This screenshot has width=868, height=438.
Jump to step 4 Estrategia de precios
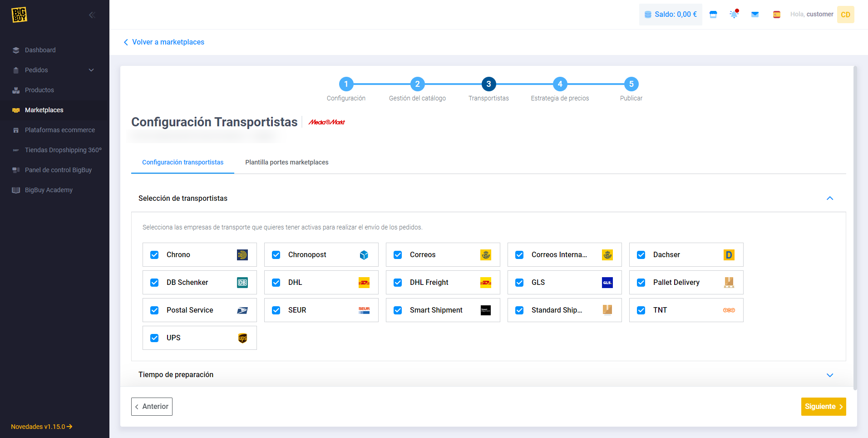(560, 84)
